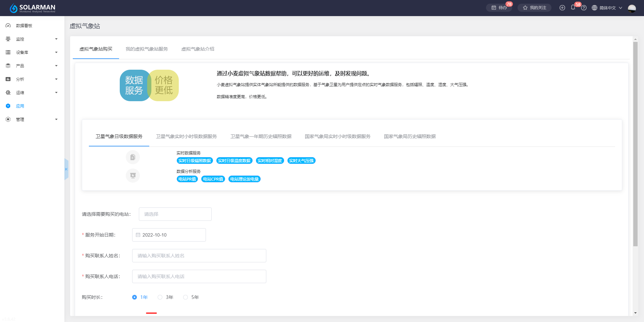
Task: Select the 5年 purchase duration option
Action: [x=185, y=297]
